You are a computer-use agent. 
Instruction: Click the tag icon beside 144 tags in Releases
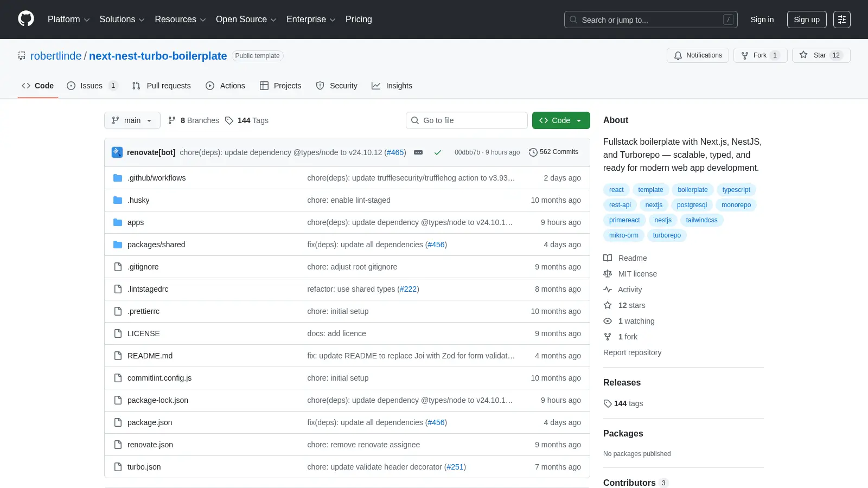pos(608,403)
